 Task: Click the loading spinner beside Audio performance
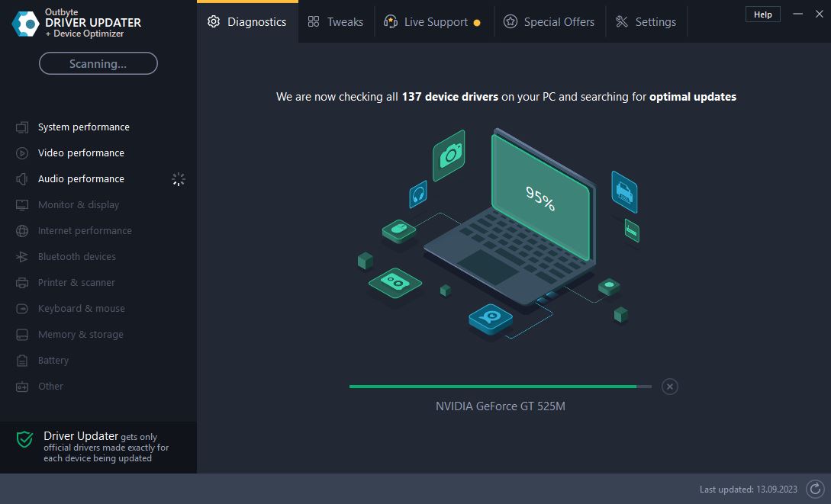[179, 179]
